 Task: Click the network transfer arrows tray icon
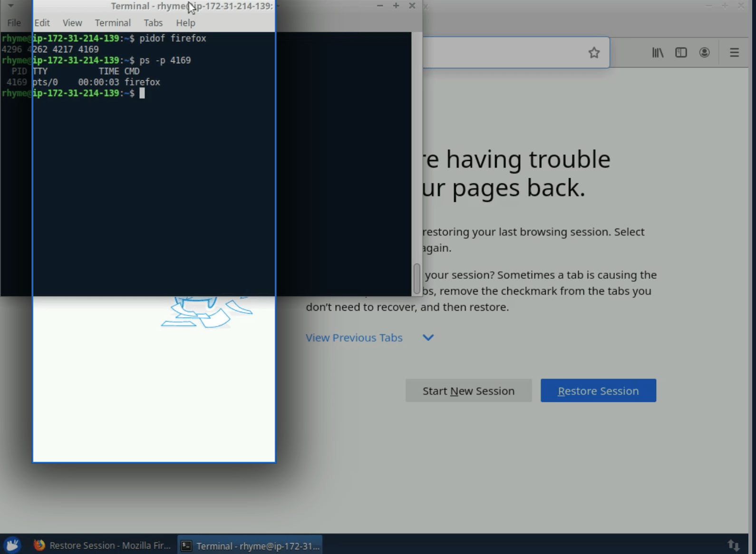pos(734,545)
